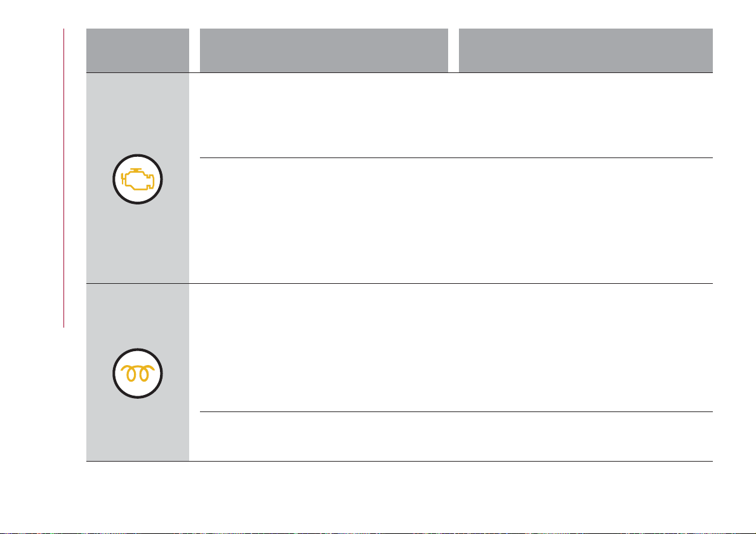Click the black circle border around engine icon
The image size is (756, 534).
tap(138, 156)
